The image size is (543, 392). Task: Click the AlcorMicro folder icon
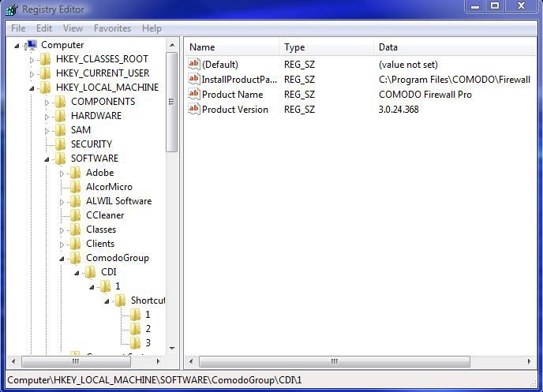tap(75, 187)
